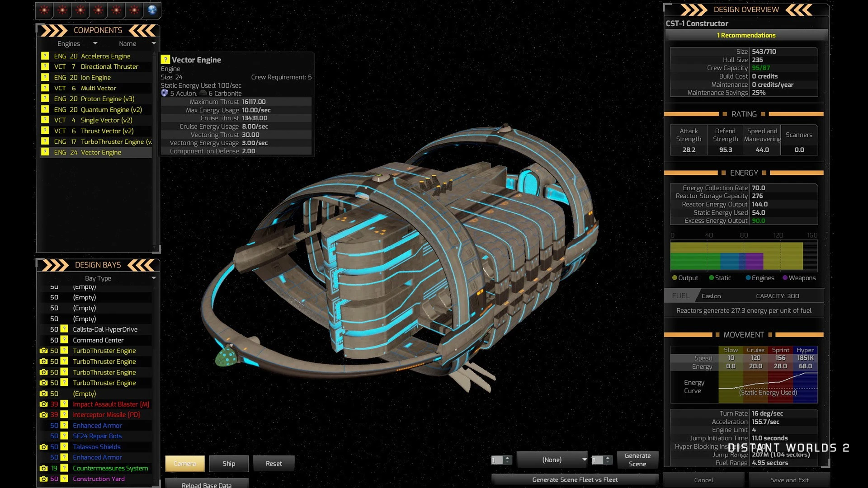The height and width of the screenshot is (488, 868).
Task: Click camera icon beside Countermeasures System
Action: coord(43,468)
